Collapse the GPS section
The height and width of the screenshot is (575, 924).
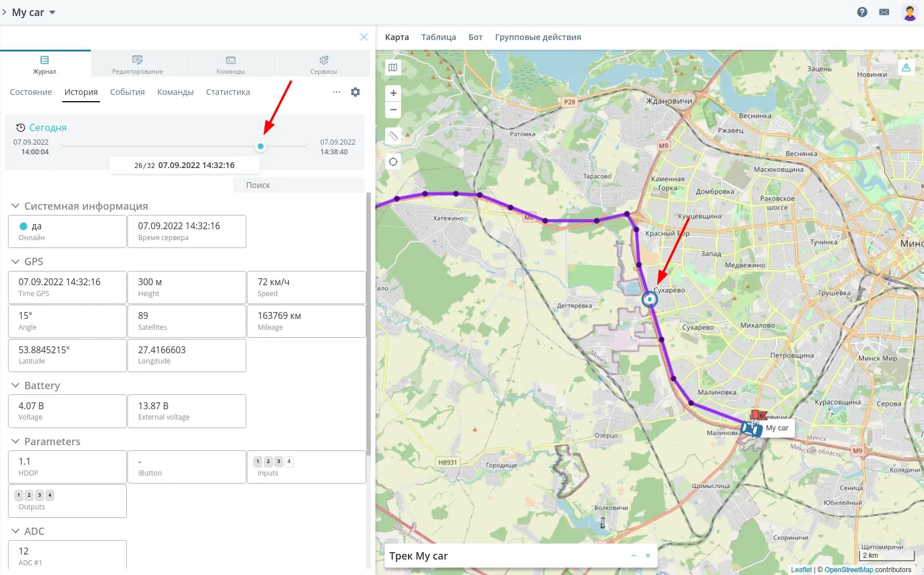point(15,261)
